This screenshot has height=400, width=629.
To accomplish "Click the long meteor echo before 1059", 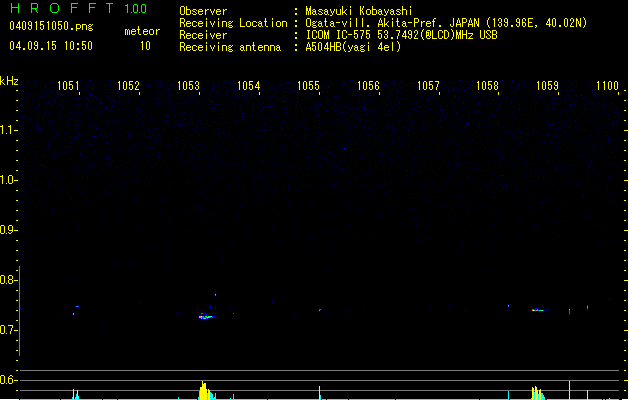I will 539,310.
